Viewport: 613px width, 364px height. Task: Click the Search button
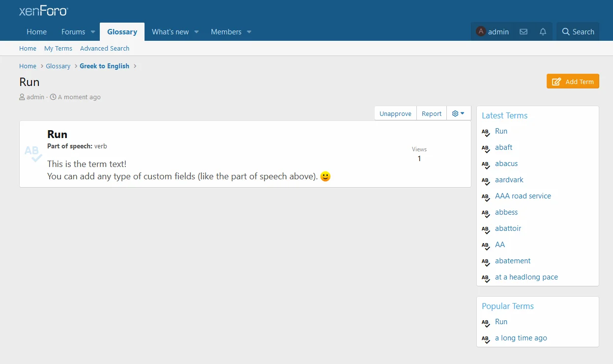(x=578, y=31)
